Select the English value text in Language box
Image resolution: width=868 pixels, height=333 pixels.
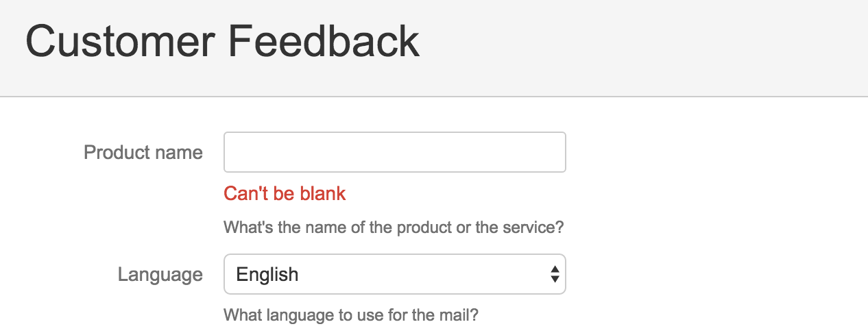267,275
